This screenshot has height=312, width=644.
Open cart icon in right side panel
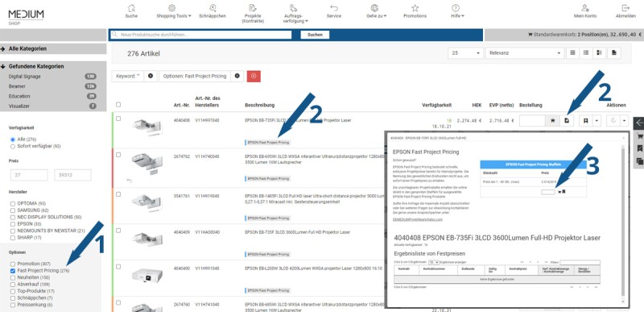tap(639, 135)
